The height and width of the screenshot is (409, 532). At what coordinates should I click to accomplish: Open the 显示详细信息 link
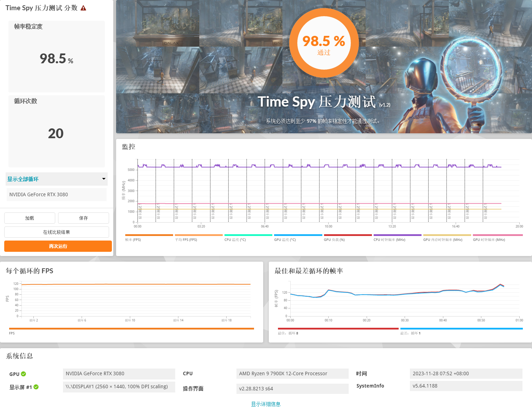[x=266, y=404]
